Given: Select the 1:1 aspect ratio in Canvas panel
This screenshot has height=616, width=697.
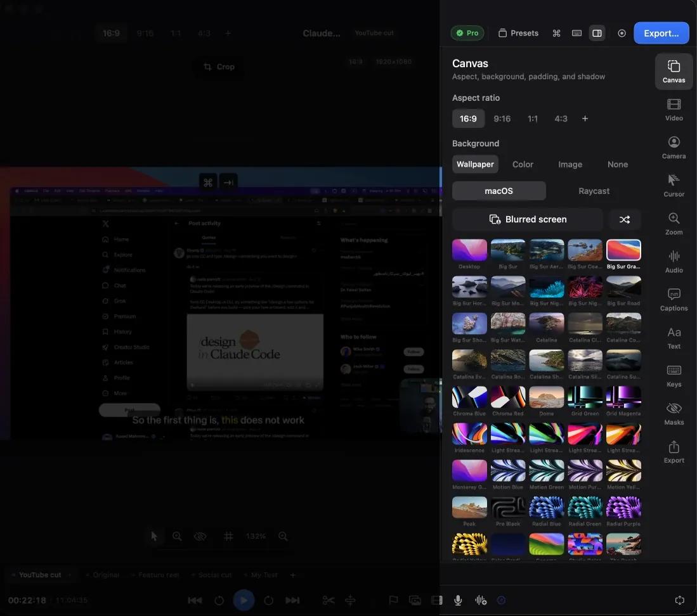Looking at the screenshot, I should pos(533,119).
